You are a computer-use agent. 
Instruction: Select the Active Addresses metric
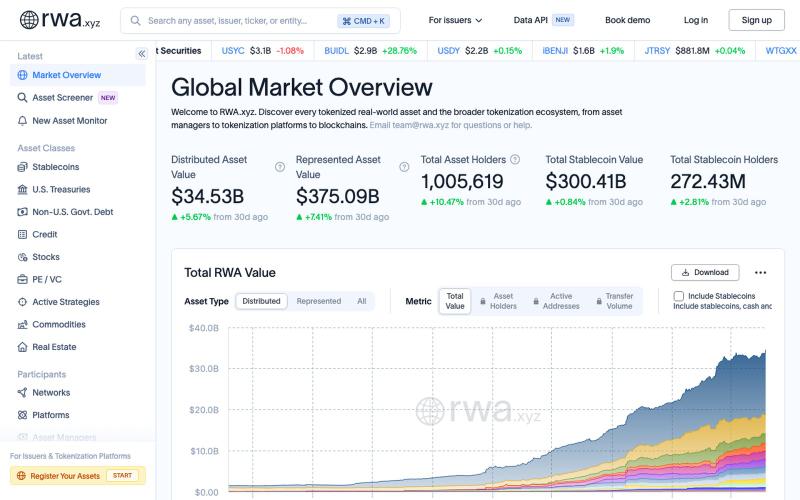pos(556,301)
